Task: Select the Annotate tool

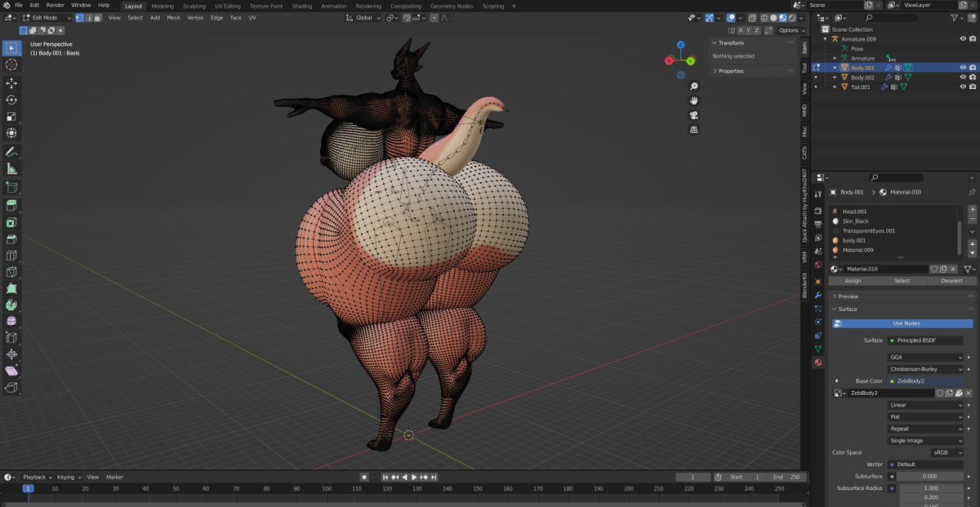Action: click(x=11, y=152)
